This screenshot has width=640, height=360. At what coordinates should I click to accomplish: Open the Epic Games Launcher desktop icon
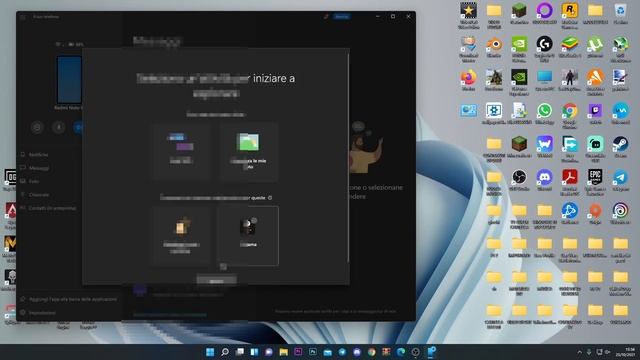pyautogui.click(x=595, y=178)
